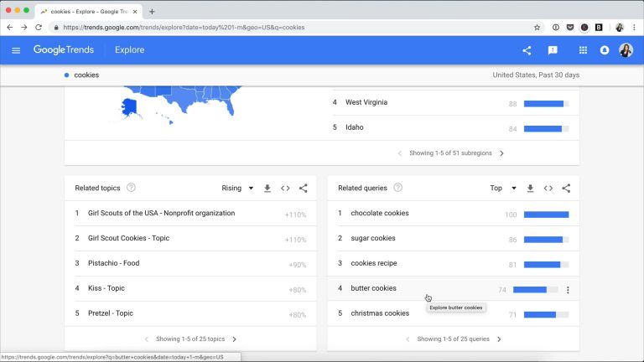This screenshot has width=644, height=362.
Task: Open the Google apps grid
Action: tap(583, 50)
